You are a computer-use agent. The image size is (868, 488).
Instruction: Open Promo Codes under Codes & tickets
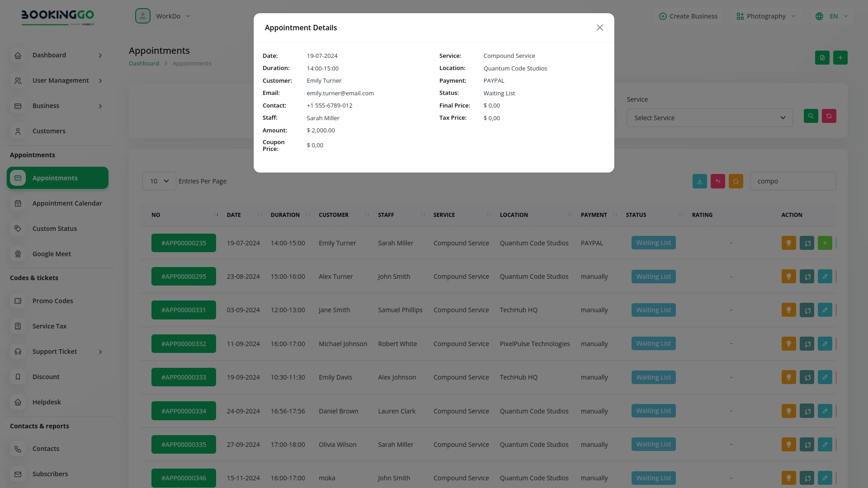(52, 300)
